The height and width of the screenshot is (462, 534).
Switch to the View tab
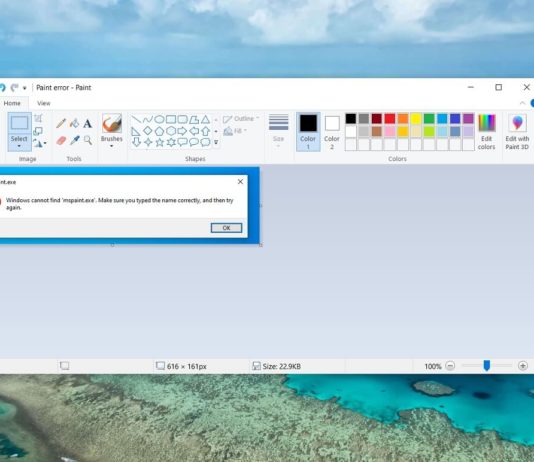44,103
